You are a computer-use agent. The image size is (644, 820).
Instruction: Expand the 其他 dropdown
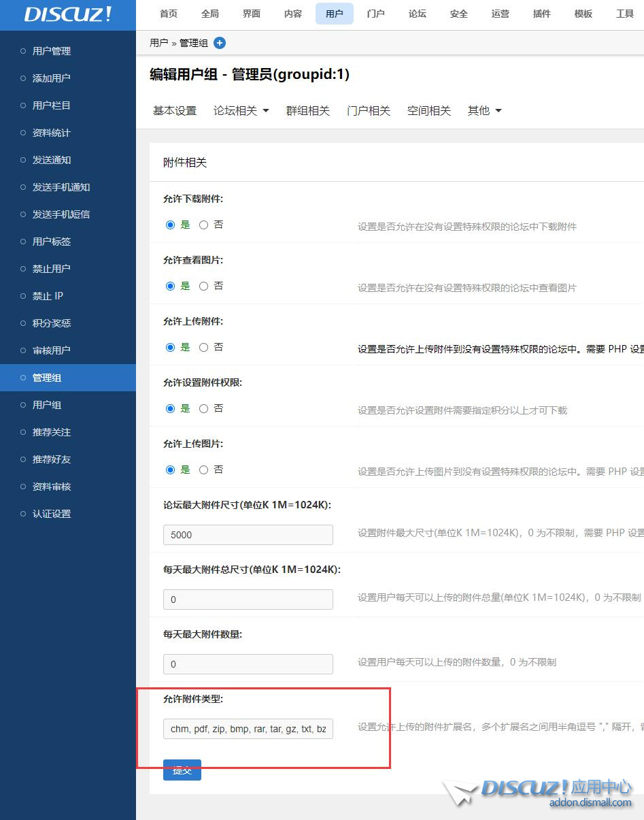[x=484, y=110]
